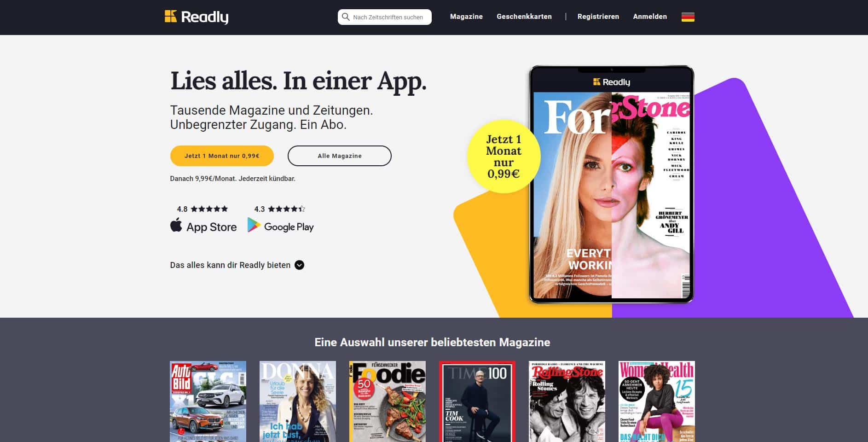The width and height of the screenshot is (868, 442).
Task: Click the tablet showing Forbes and Rolling Stone covers
Action: (x=612, y=184)
